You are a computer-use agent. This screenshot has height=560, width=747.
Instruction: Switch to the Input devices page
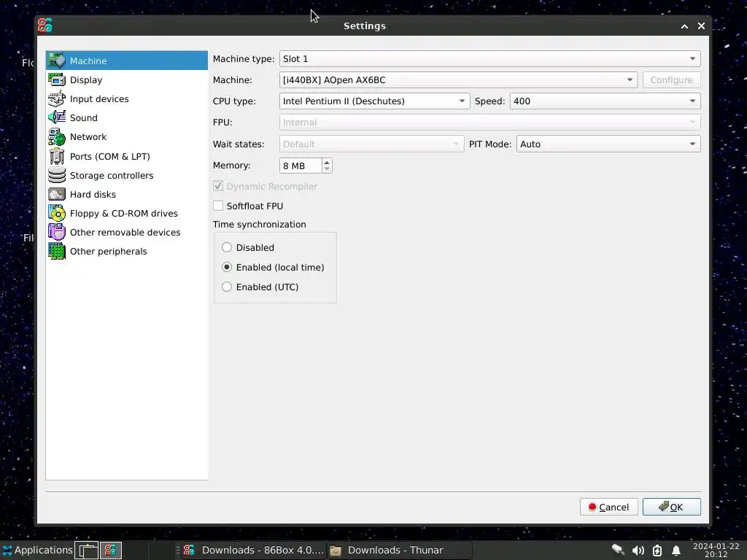[x=127, y=98]
